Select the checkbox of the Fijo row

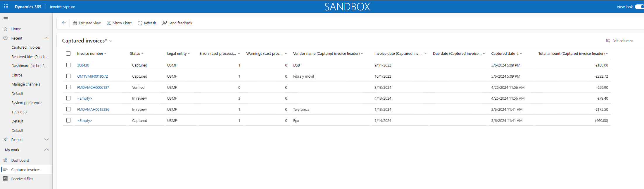pos(68,120)
